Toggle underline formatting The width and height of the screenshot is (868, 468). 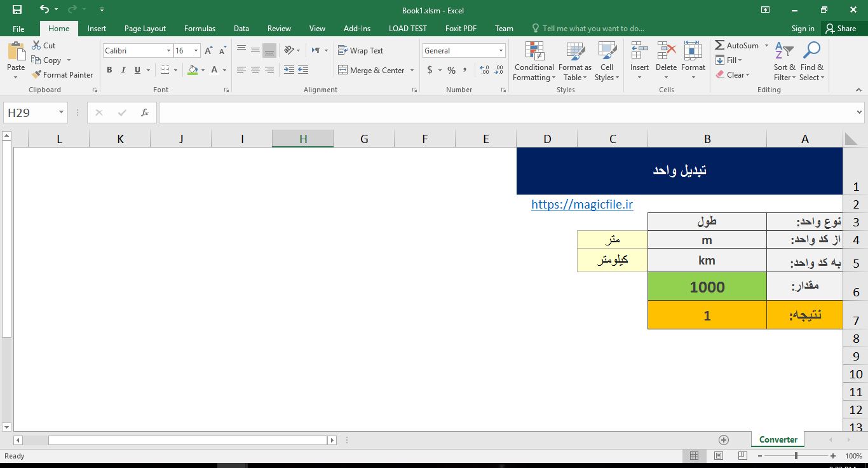137,70
